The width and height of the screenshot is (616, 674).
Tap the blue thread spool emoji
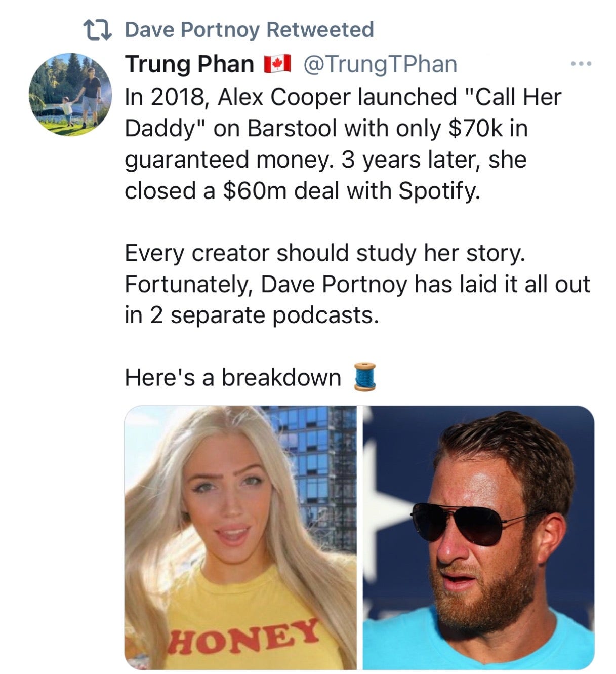click(x=364, y=377)
